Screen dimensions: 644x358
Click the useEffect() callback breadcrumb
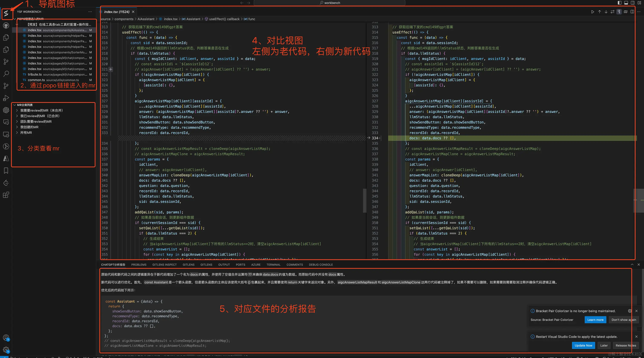coord(224,19)
